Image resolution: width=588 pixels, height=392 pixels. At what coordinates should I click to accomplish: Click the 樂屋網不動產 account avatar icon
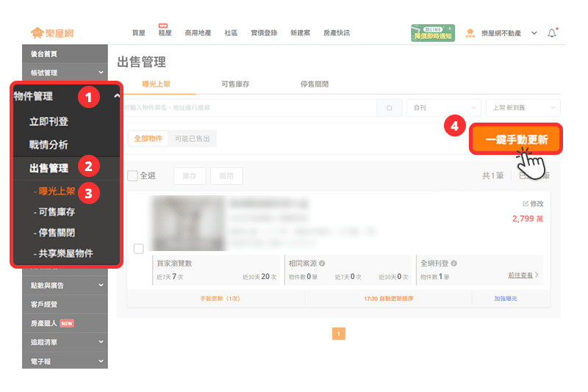click(x=470, y=33)
